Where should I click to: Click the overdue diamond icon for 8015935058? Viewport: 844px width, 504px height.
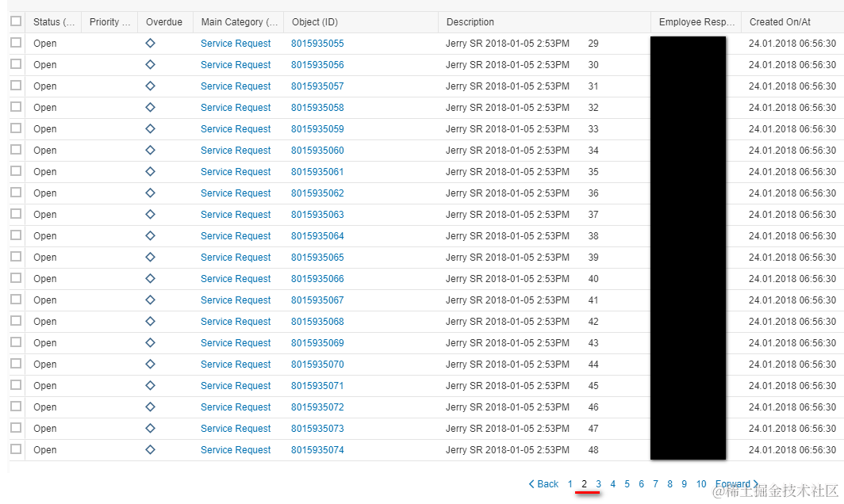click(150, 107)
